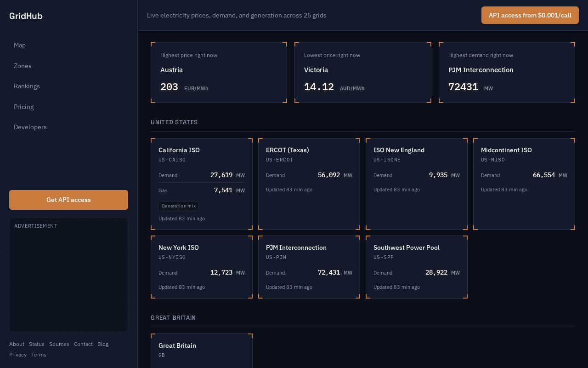
Task: Go to Zones in the sidebar
Action: [x=23, y=66]
